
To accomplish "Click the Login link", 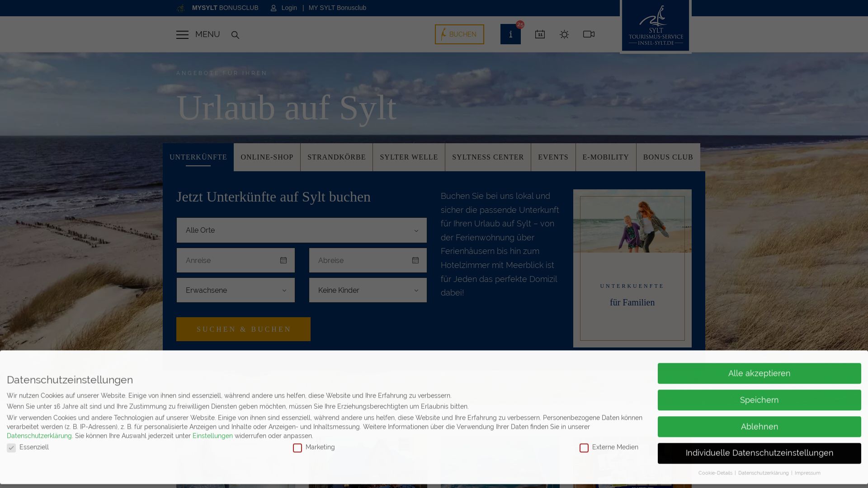I will [x=289, y=8].
